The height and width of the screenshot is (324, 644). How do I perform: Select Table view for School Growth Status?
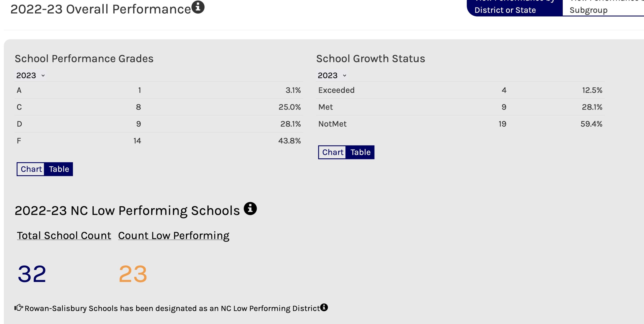tap(360, 152)
